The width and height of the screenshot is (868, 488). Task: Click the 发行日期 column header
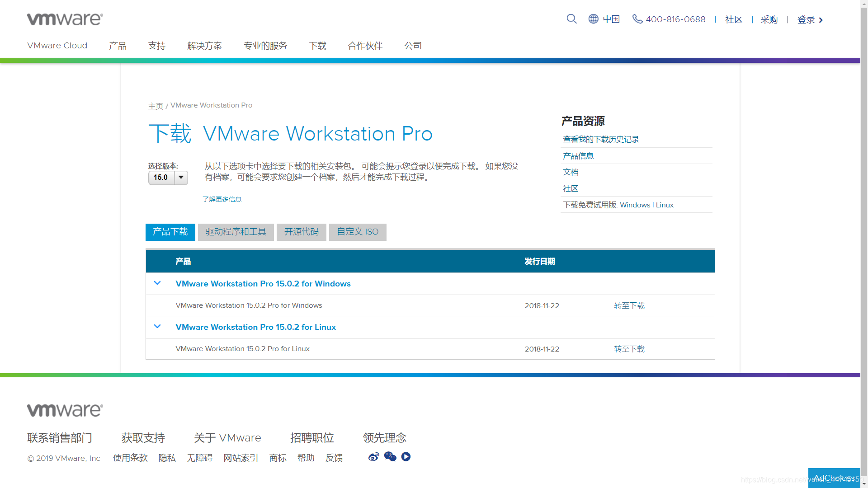coord(540,261)
